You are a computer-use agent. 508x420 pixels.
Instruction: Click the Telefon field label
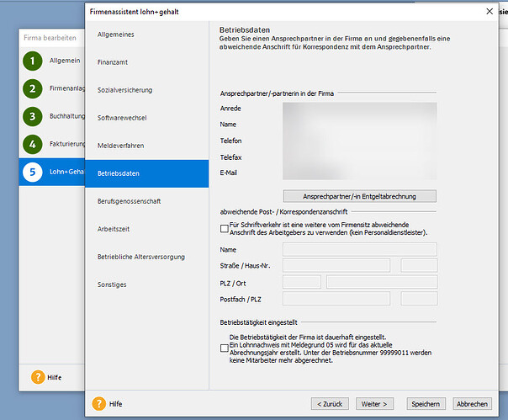coord(230,141)
